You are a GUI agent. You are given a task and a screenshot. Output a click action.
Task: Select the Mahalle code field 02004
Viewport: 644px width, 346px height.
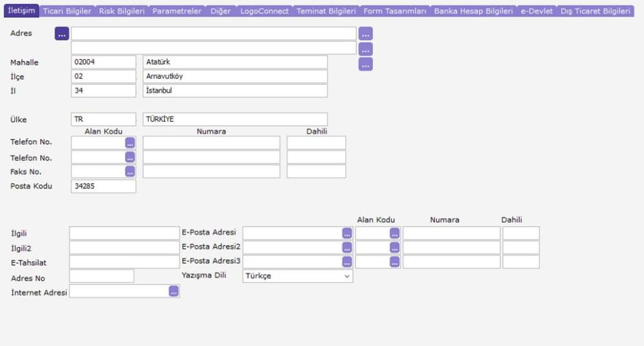[x=104, y=62]
